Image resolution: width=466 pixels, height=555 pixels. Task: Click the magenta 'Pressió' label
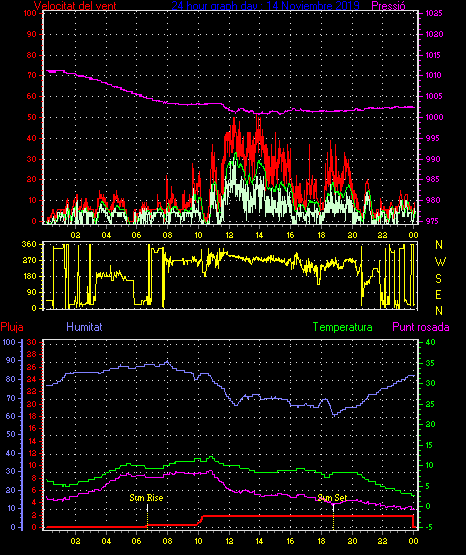click(x=388, y=6)
